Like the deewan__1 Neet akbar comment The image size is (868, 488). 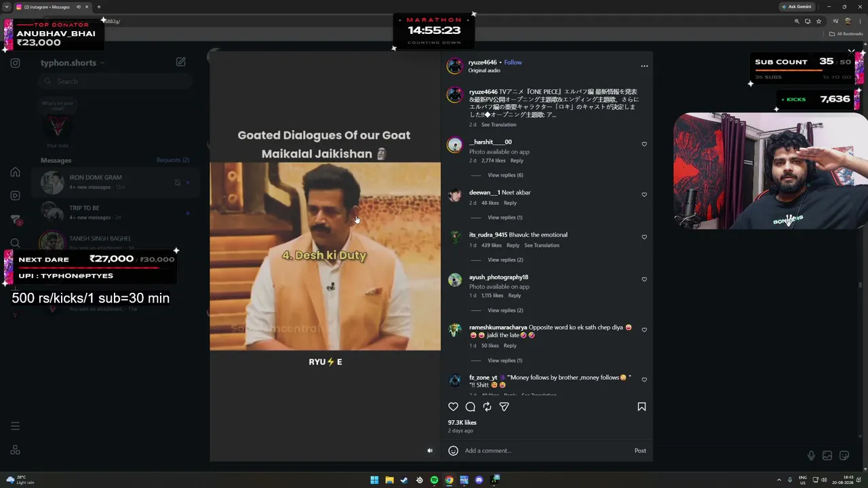[x=644, y=195]
